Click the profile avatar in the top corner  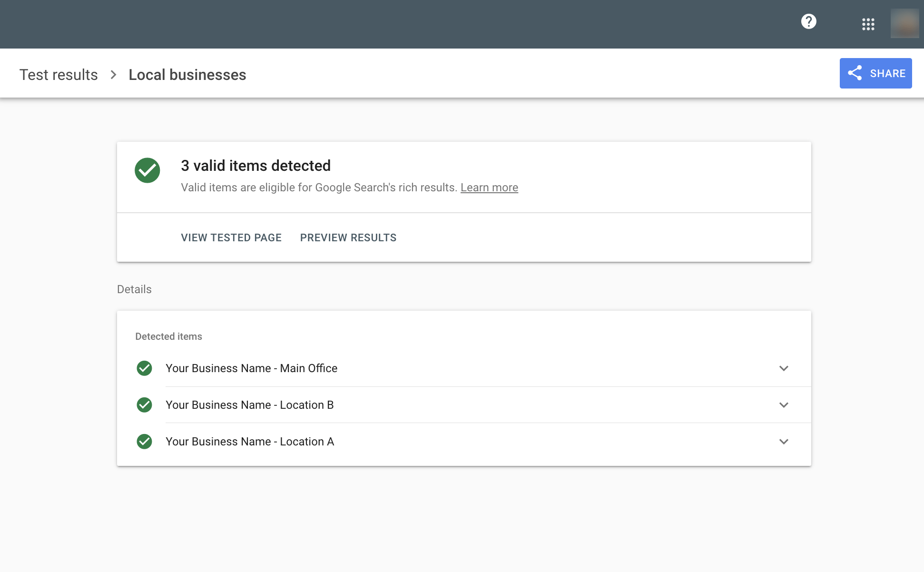[x=904, y=23]
